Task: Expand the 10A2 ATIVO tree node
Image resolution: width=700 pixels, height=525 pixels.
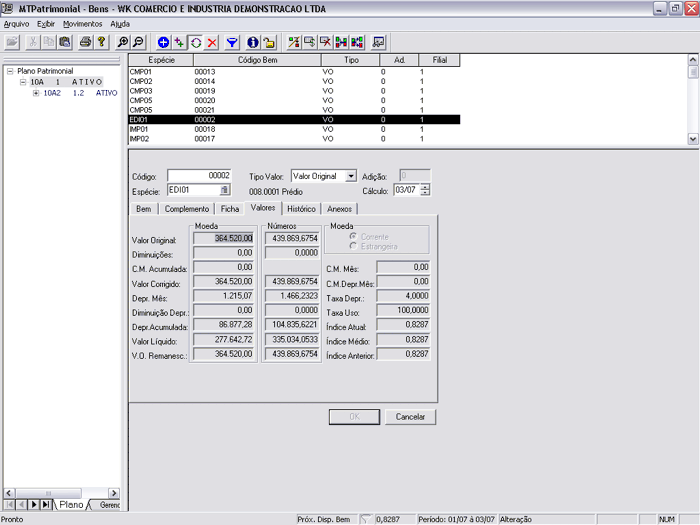Action: tap(36, 92)
